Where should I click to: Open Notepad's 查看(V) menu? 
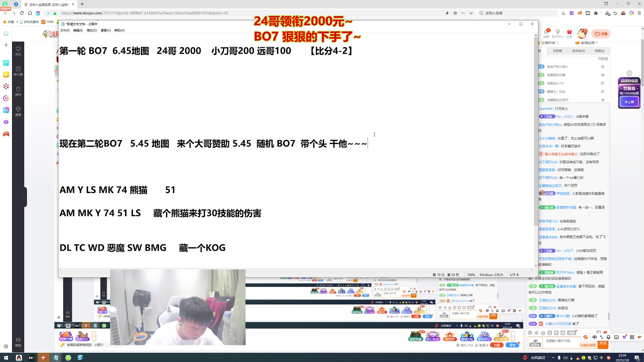point(105,31)
